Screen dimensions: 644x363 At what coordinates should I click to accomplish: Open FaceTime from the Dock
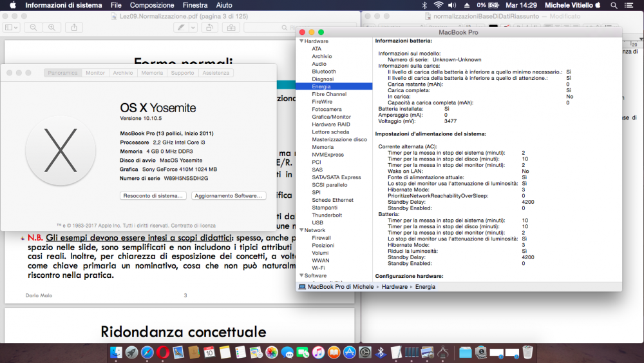303,352
